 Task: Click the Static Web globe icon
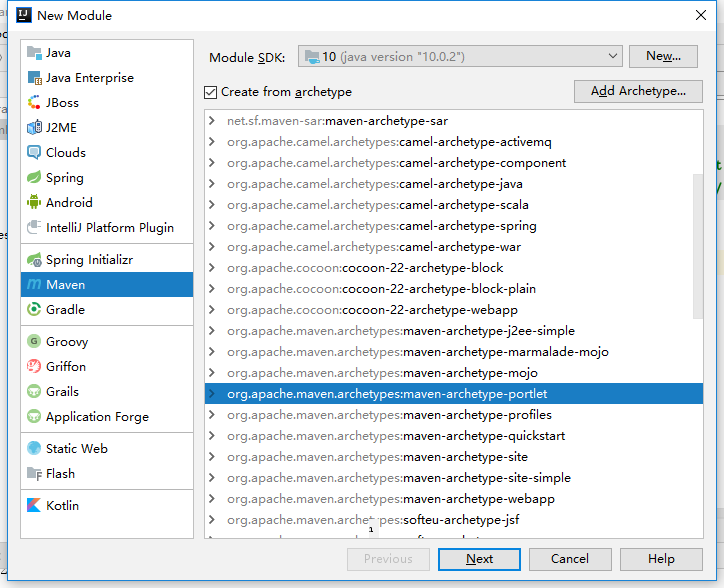pyautogui.click(x=35, y=449)
